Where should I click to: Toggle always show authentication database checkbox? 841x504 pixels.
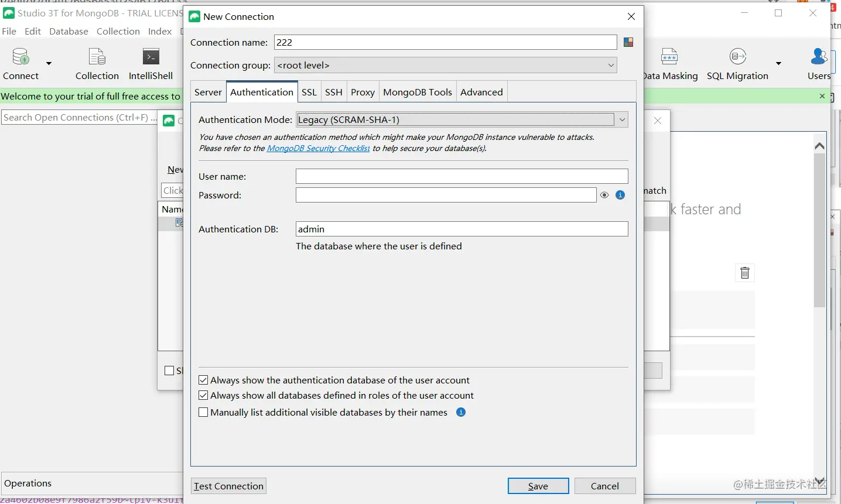coord(203,380)
